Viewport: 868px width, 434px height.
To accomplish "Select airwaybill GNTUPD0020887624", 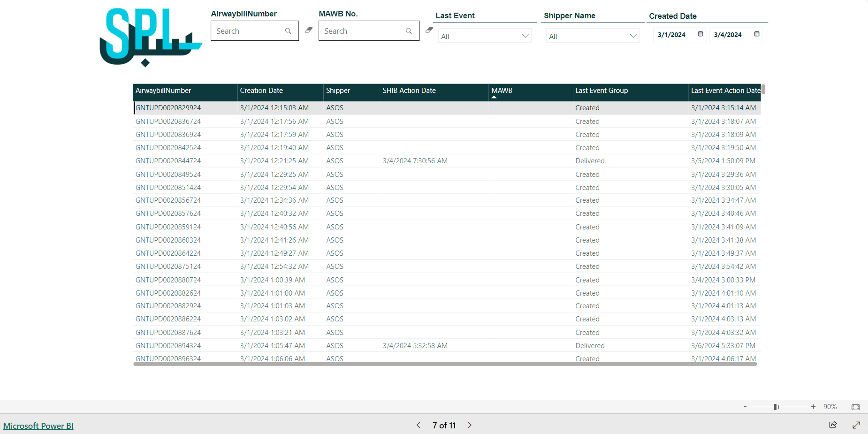I will pyautogui.click(x=168, y=332).
